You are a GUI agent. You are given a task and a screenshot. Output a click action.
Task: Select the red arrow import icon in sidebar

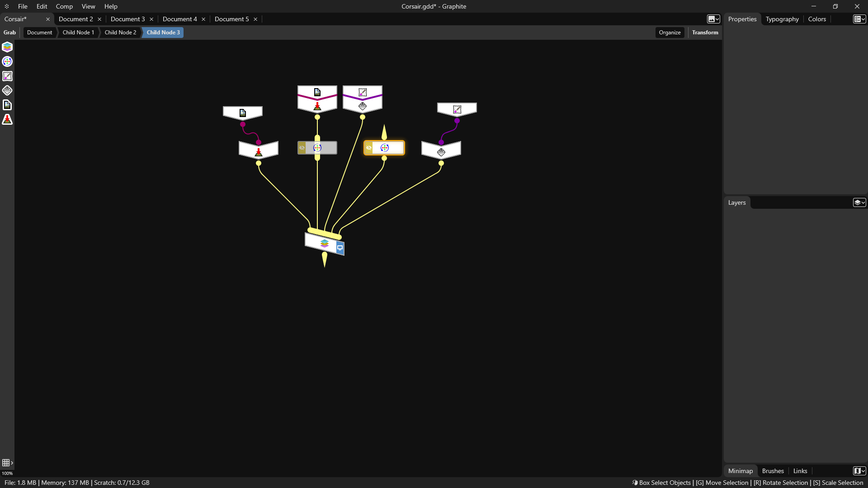(7, 119)
